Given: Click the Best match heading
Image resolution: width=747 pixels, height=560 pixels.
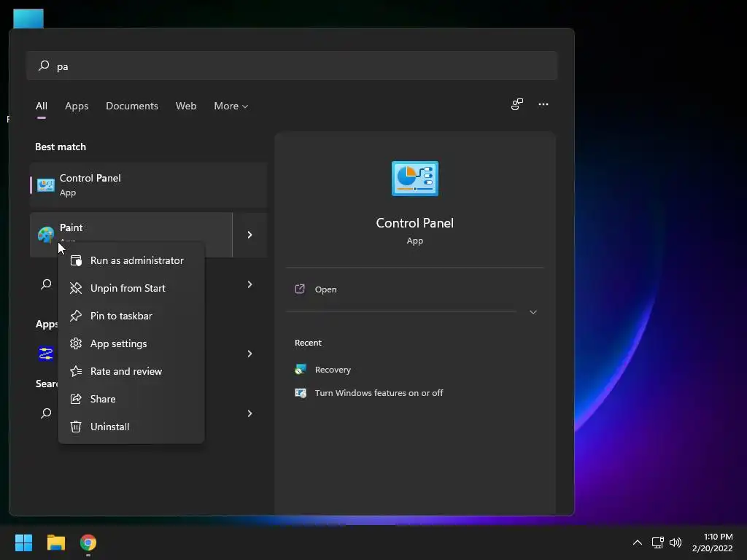Looking at the screenshot, I should (61, 147).
